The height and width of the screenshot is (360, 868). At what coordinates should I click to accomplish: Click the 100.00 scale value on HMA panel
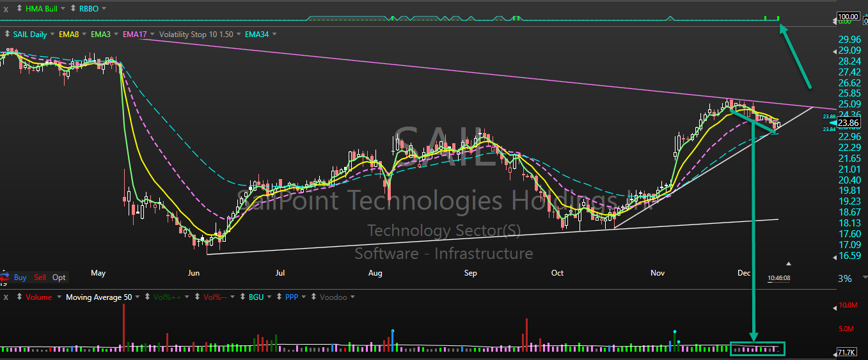(x=848, y=17)
